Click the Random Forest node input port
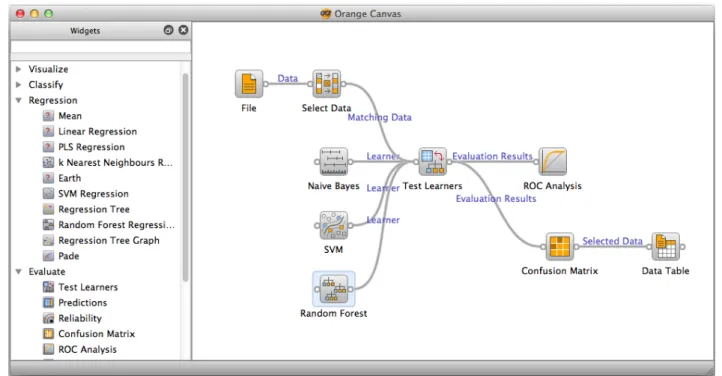 pos(317,289)
